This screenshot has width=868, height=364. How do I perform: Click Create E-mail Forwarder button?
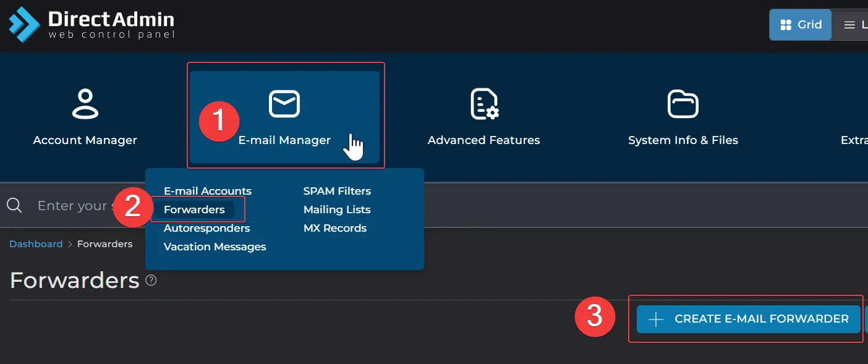pos(749,319)
